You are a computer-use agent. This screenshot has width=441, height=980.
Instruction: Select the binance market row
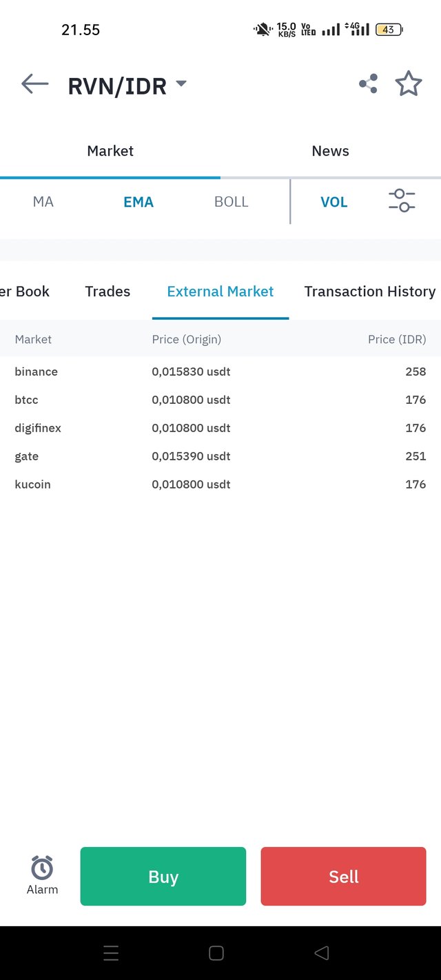[x=220, y=371]
